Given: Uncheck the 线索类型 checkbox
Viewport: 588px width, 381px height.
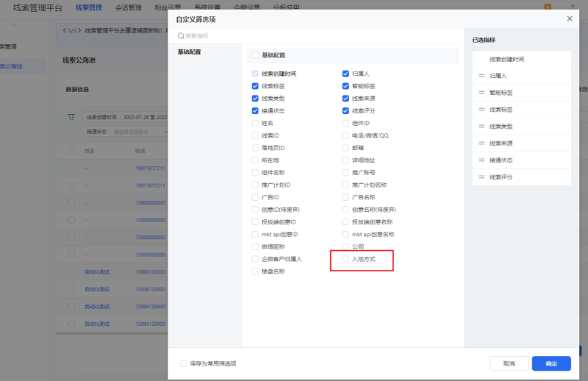Looking at the screenshot, I should pyautogui.click(x=255, y=99).
